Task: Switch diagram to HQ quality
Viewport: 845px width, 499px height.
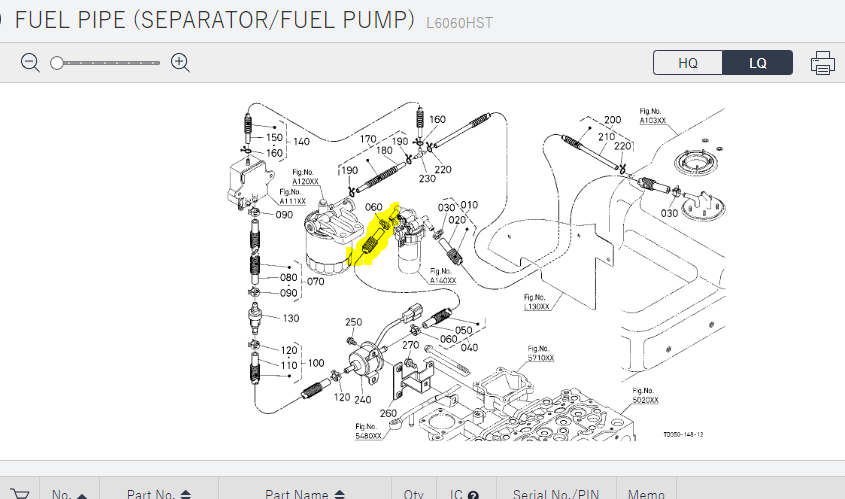Action: click(x=688, y=63)
